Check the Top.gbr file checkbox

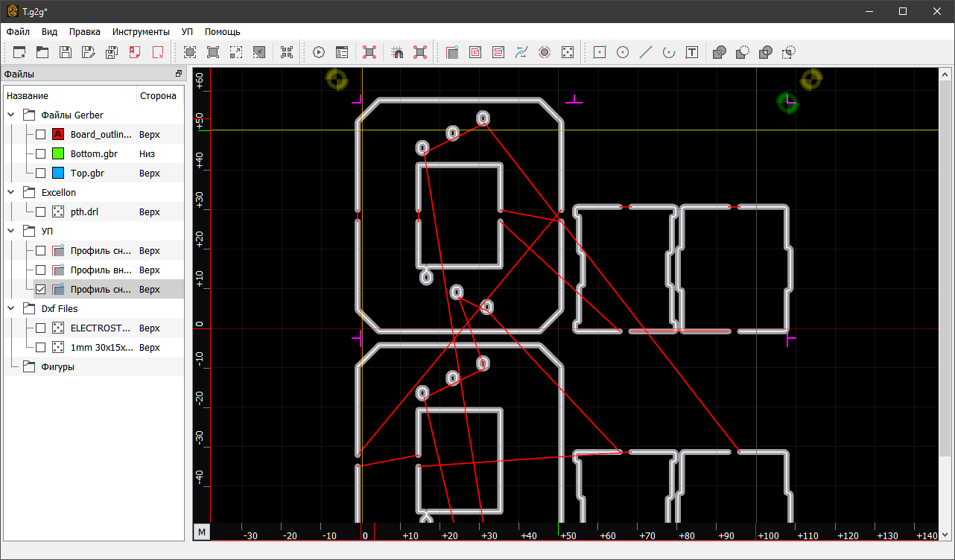41,174
